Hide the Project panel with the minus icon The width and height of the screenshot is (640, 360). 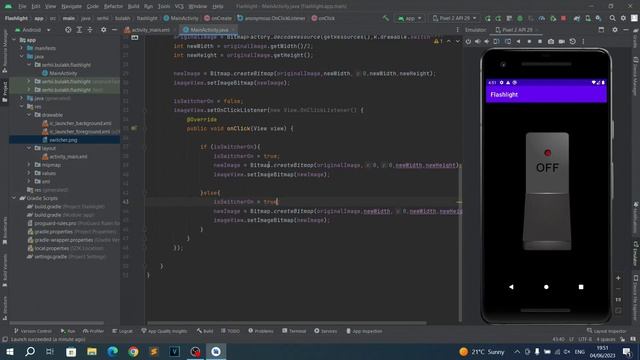click(114, 30)
